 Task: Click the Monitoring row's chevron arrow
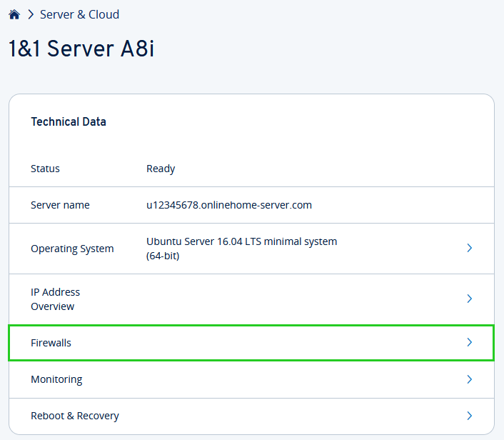[469, 379]
